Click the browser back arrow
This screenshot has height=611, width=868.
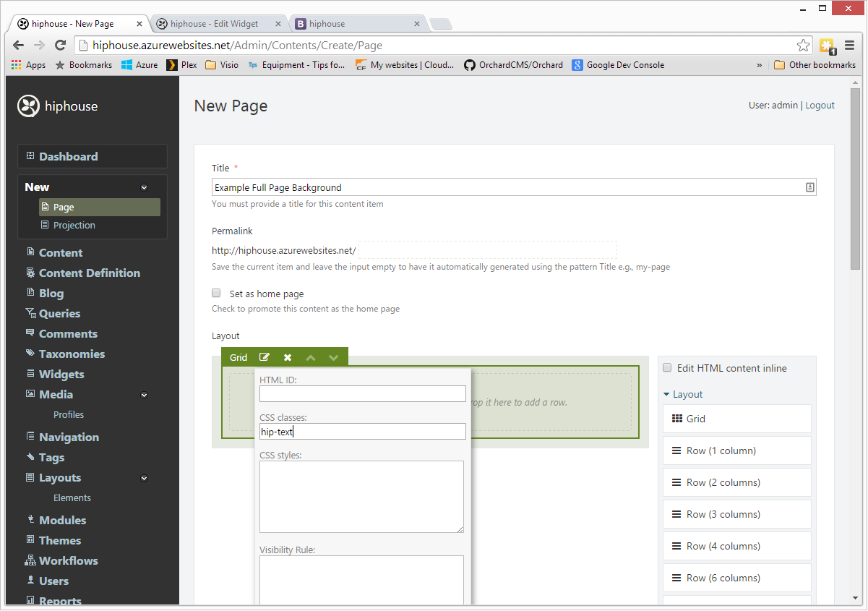(x=18, y=45)
